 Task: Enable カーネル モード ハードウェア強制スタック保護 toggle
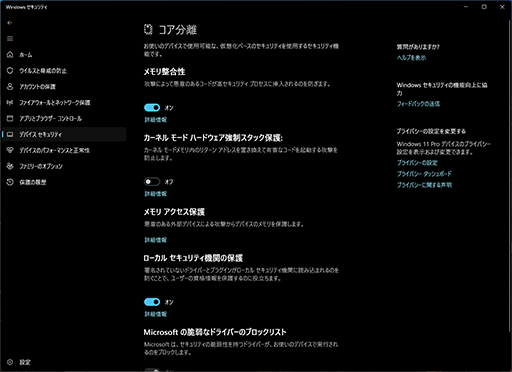(x=152, y=182)
